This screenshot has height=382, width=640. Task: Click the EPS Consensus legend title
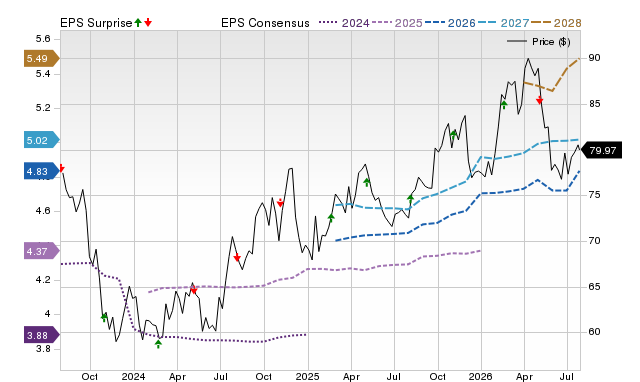click(265, 23)
